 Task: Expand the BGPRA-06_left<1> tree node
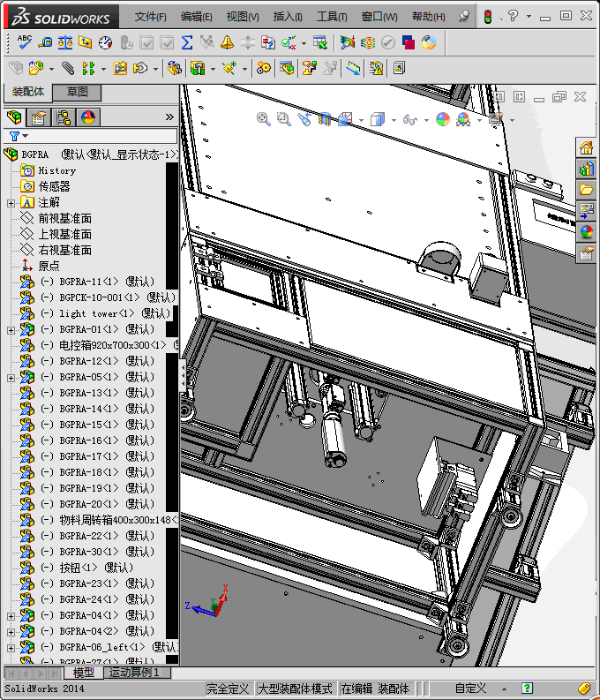click(x=11, y=648)
